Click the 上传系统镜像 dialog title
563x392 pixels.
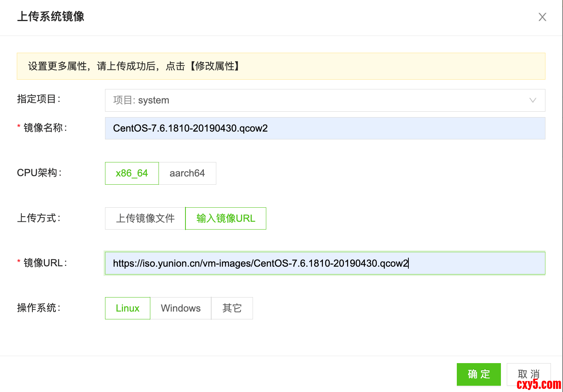(51, 17)
